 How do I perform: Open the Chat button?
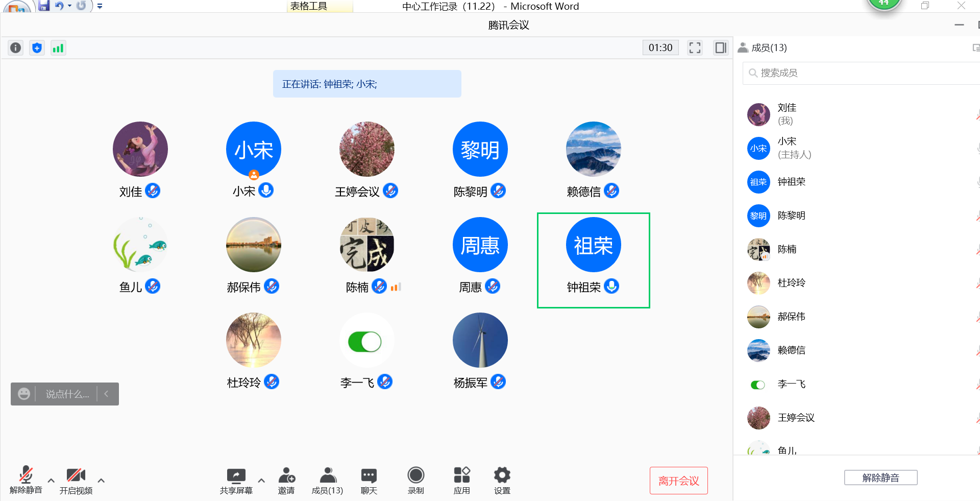click(x=369, y=481)
